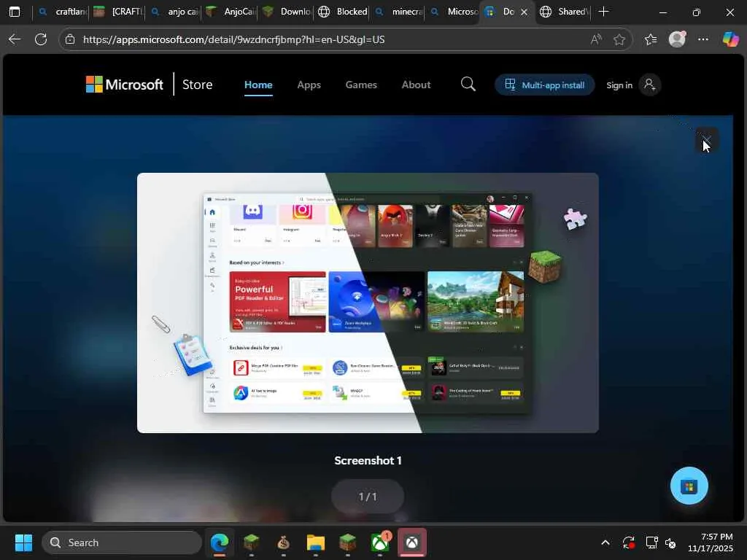Click the taskbar Search box

pos(122,542)
